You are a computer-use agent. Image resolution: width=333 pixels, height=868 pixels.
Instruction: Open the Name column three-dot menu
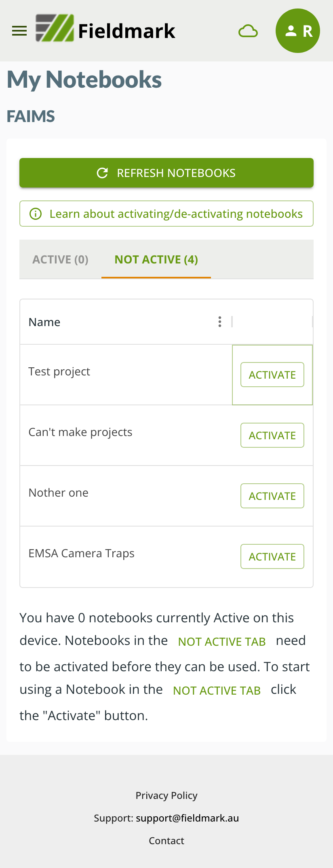click(220, 322)
